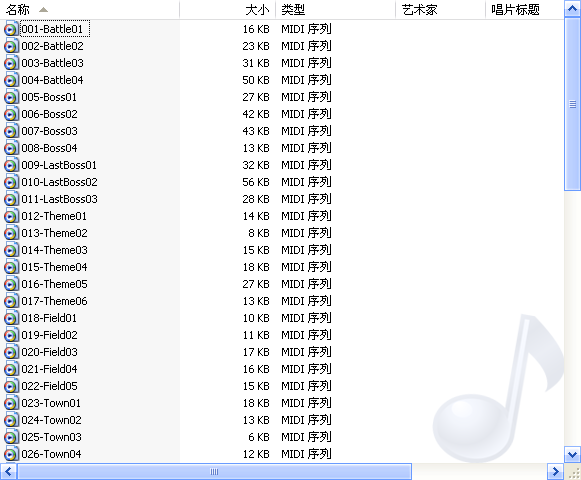The height and width of the screenshot is (480, 581).
Task: Select the file name 019-Field02
Action: (x=49, y=335)
